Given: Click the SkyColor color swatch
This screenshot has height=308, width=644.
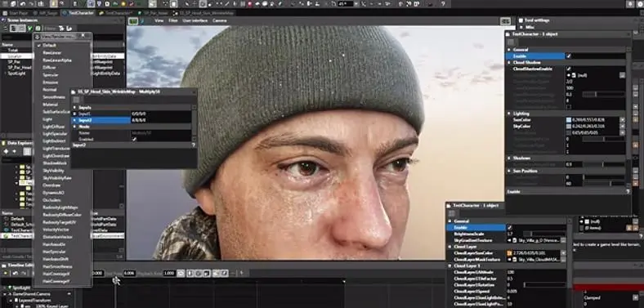Looking at the screenshot, I should (569, 127).
